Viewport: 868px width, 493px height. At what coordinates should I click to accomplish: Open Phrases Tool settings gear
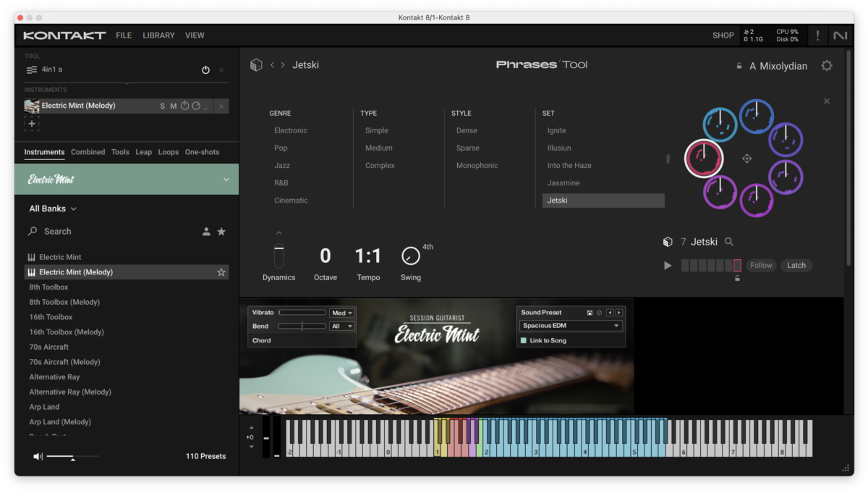827,66
